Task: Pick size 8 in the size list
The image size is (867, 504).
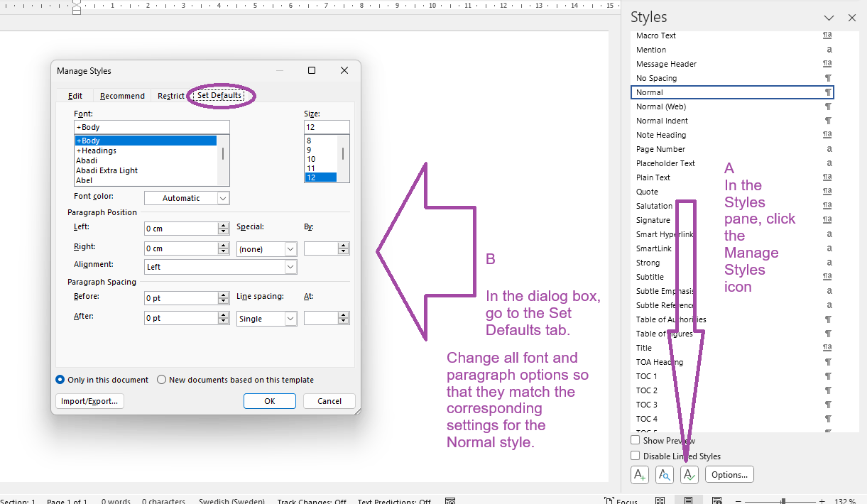Action: (x=321, y=141)
